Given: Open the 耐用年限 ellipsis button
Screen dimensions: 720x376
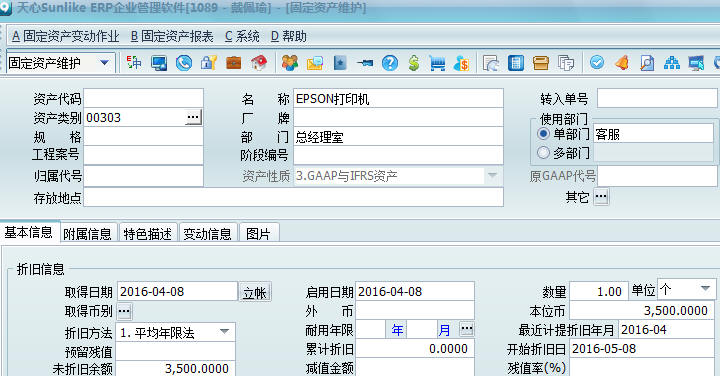Looking at the screenshot, I should click(467, 329).
